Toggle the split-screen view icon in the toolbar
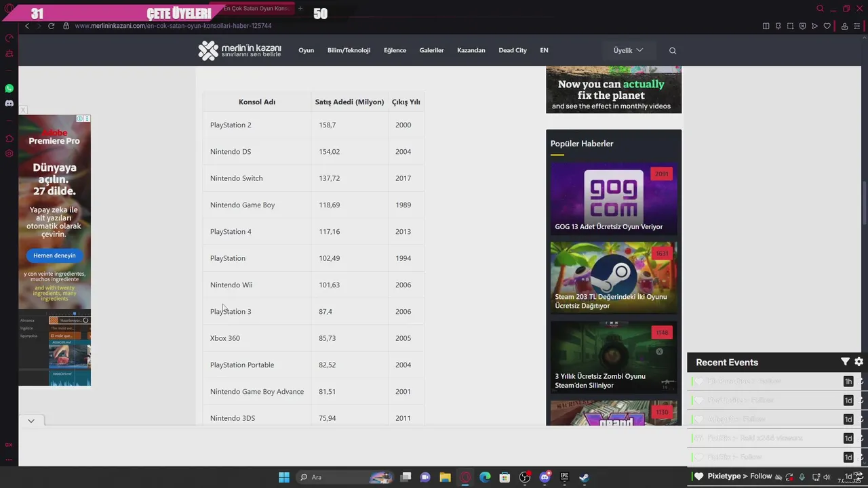The width and height of the screenshot is (868, 488). tap(766, 26)
